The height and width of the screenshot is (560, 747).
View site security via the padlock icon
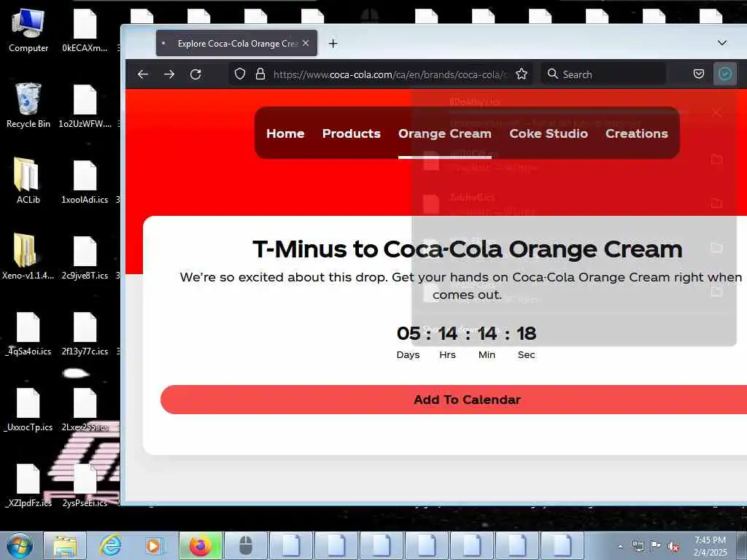point(260,74)
